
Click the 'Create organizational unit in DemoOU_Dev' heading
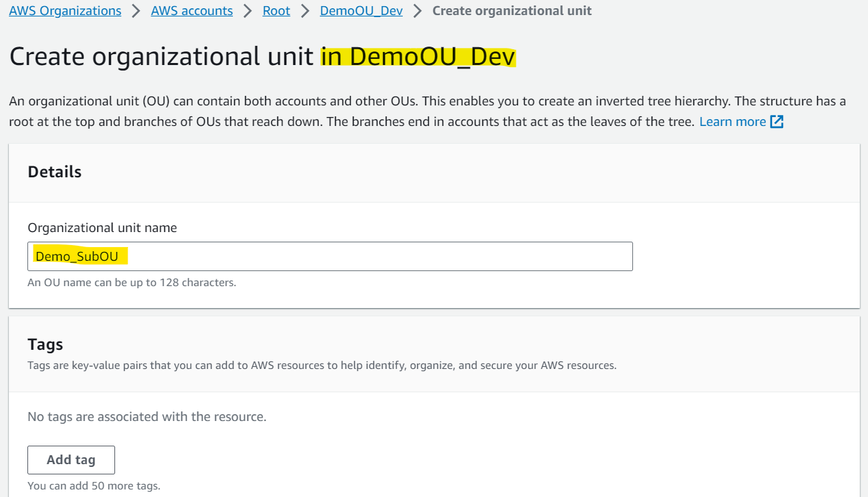[x=262, y=57]
